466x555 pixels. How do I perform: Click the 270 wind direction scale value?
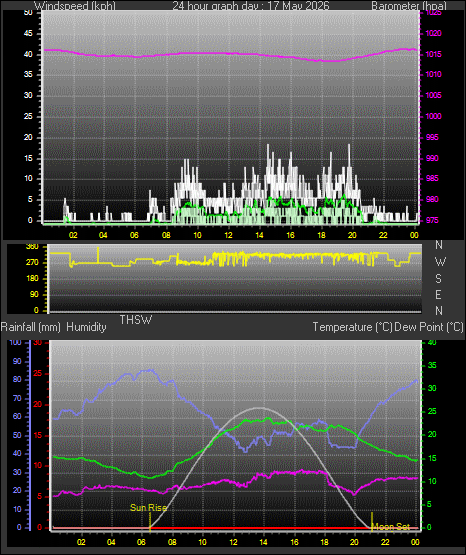tap(32, 263)
